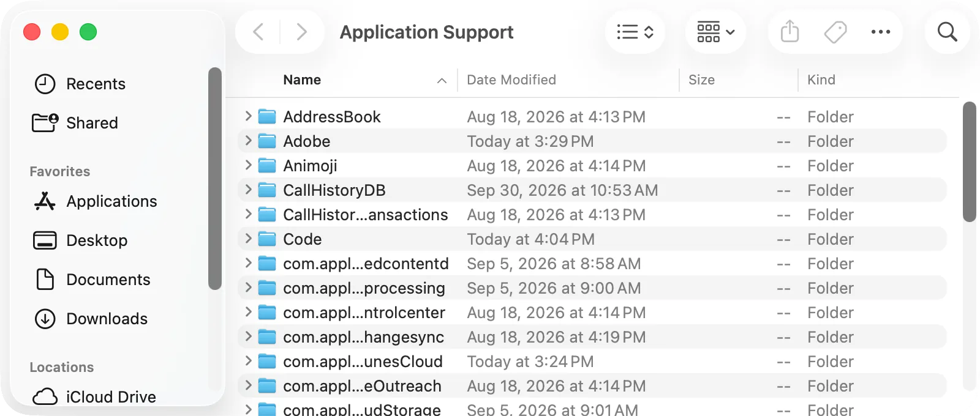Viewport: 980px width, 416px height.
Task: Expand the com.appl...hangesync folder
Action: tap(248, 336)
